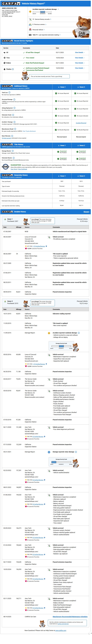
Task: Click the house icon beside Personal vehicle
Action: [x=30, y=30]
